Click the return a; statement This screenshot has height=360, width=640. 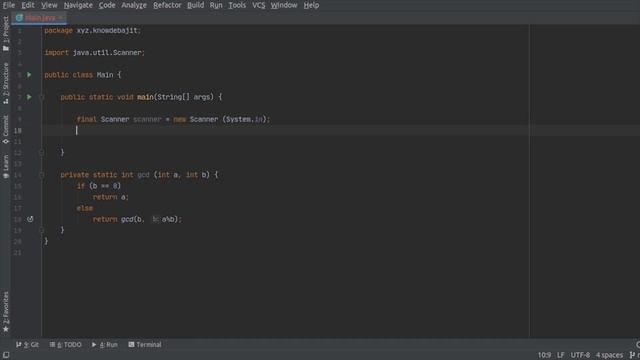[x=111, y=197]
